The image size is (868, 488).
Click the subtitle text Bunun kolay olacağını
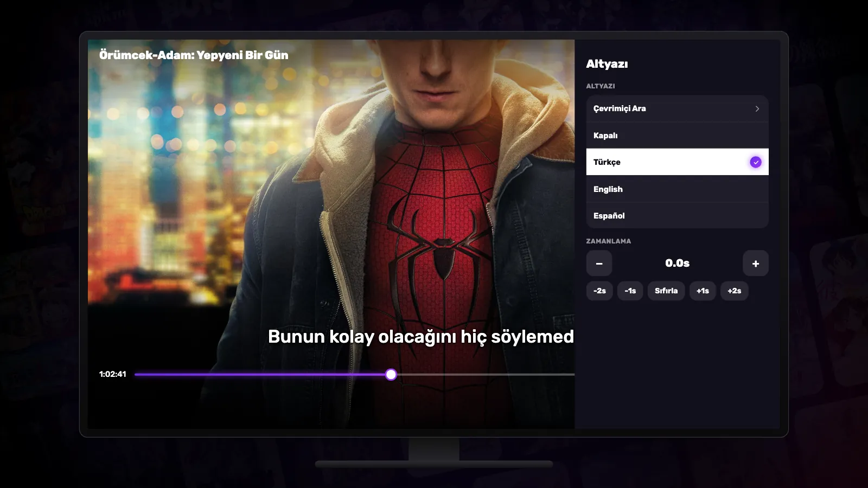tap(362, 337)
